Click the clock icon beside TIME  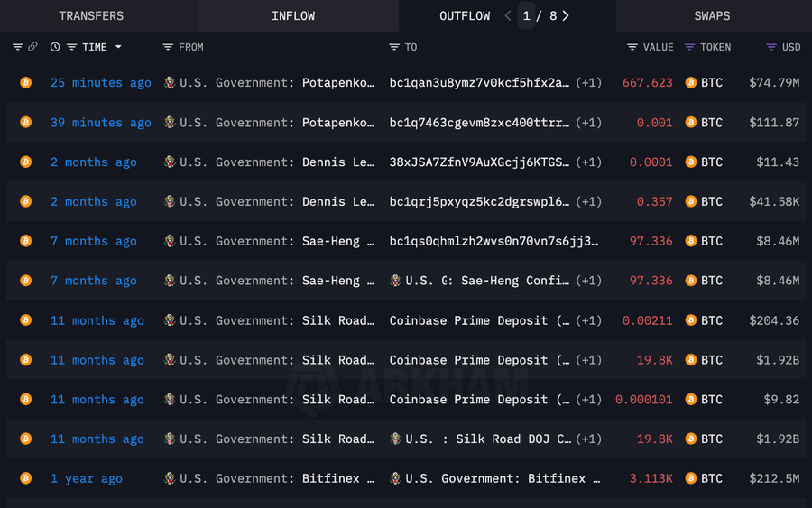[x=55, y=47]
